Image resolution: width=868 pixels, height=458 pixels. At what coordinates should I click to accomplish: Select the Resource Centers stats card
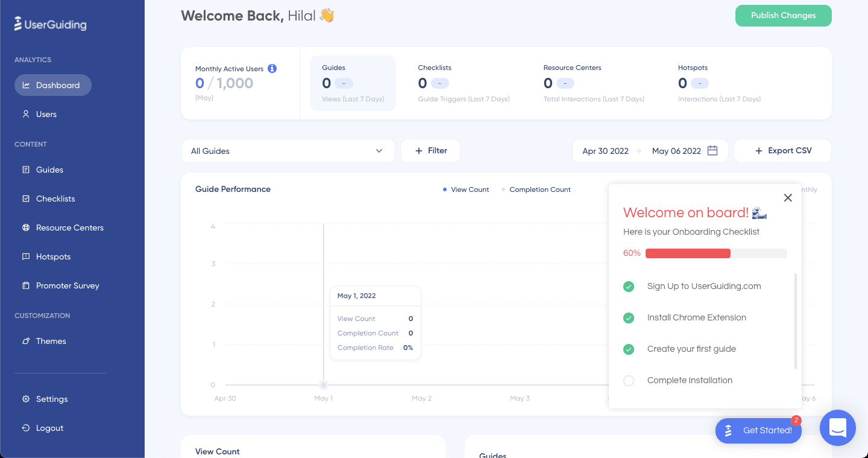(x=594, y=83)
